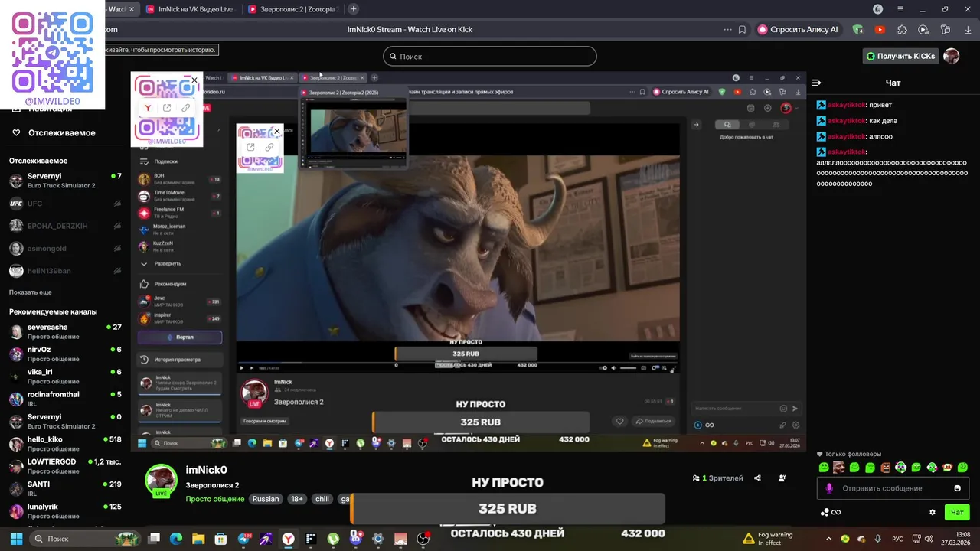Open vika_irl recommended channel

[65, 377]
